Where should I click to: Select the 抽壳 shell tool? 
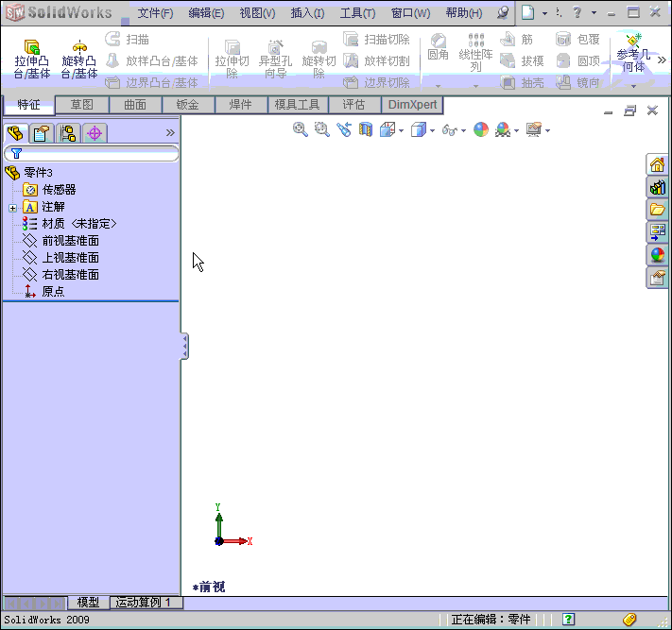click(522, 82)
